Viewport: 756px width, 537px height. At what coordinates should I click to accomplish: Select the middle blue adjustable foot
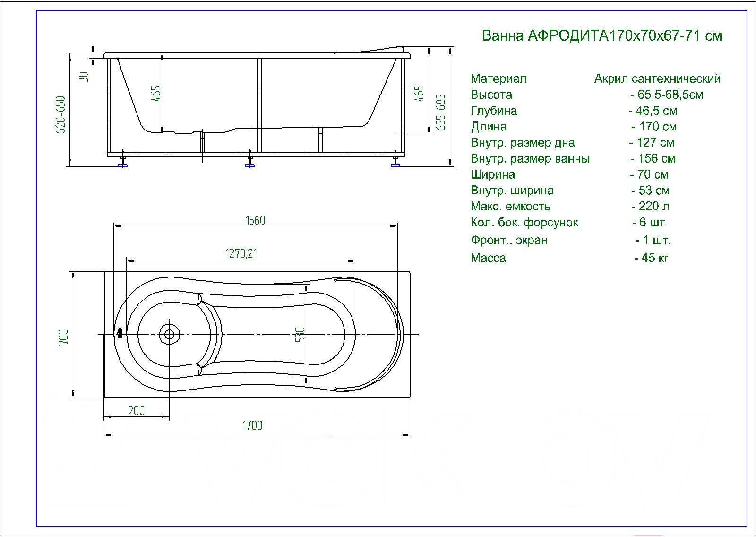click(x=250, y=164)
